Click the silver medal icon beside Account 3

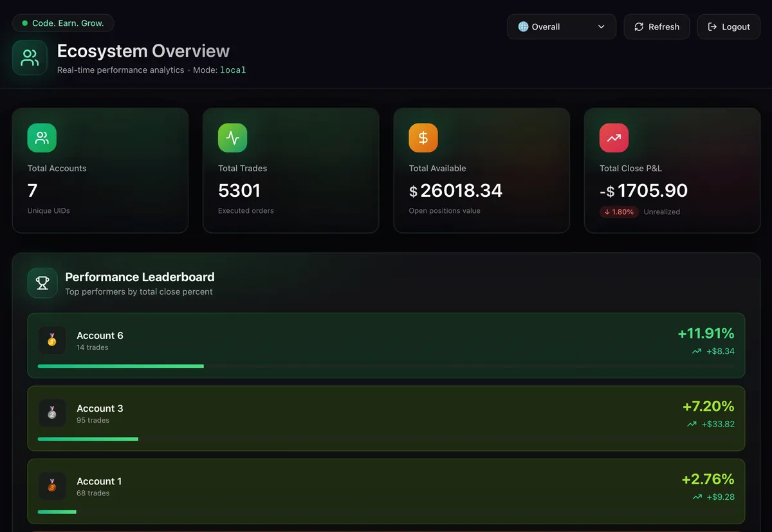[x=52, y=413]
